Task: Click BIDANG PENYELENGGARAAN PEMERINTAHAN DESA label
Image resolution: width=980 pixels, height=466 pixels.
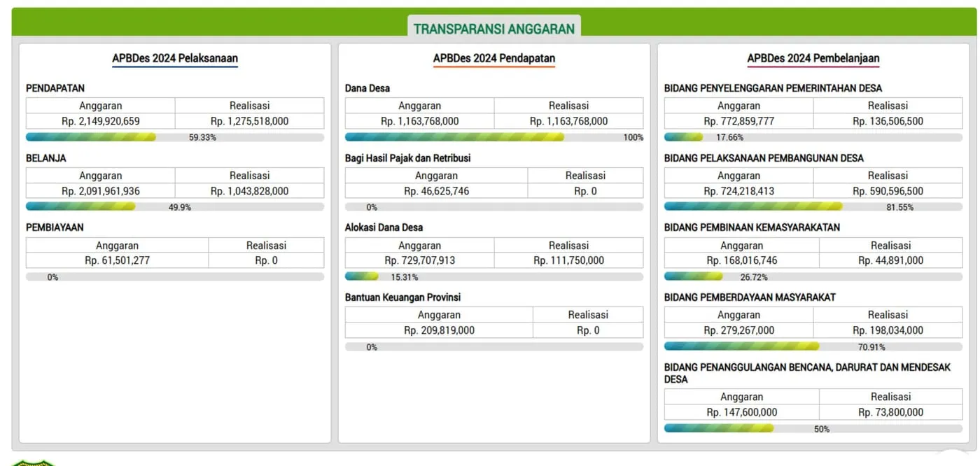Action: [773, 88]
